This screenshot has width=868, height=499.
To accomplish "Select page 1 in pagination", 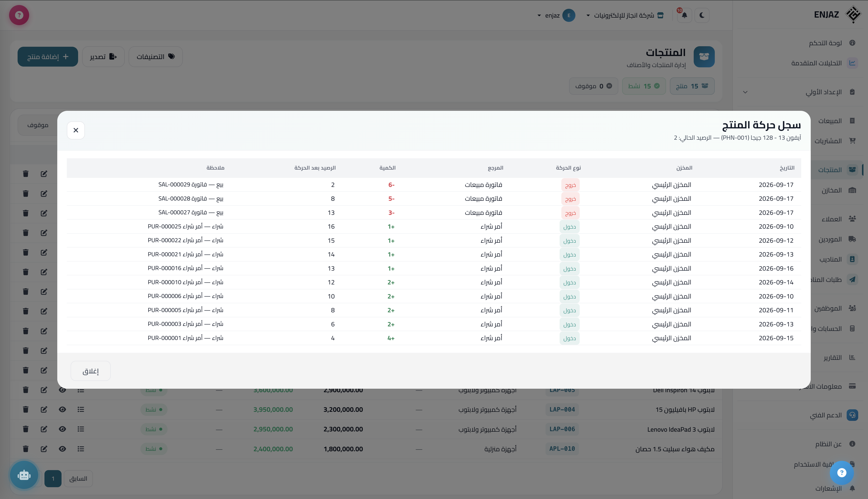I will point(53,478).
